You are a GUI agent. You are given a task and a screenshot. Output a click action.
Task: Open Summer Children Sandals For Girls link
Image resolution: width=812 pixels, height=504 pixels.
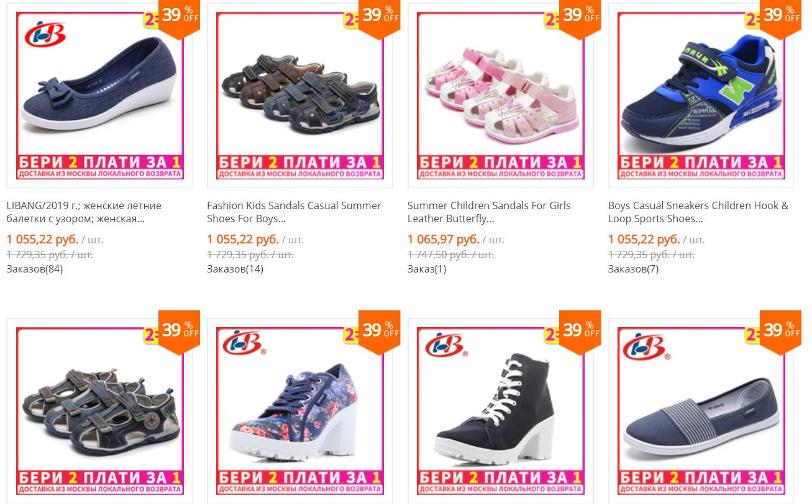click(x=489, y=212)
